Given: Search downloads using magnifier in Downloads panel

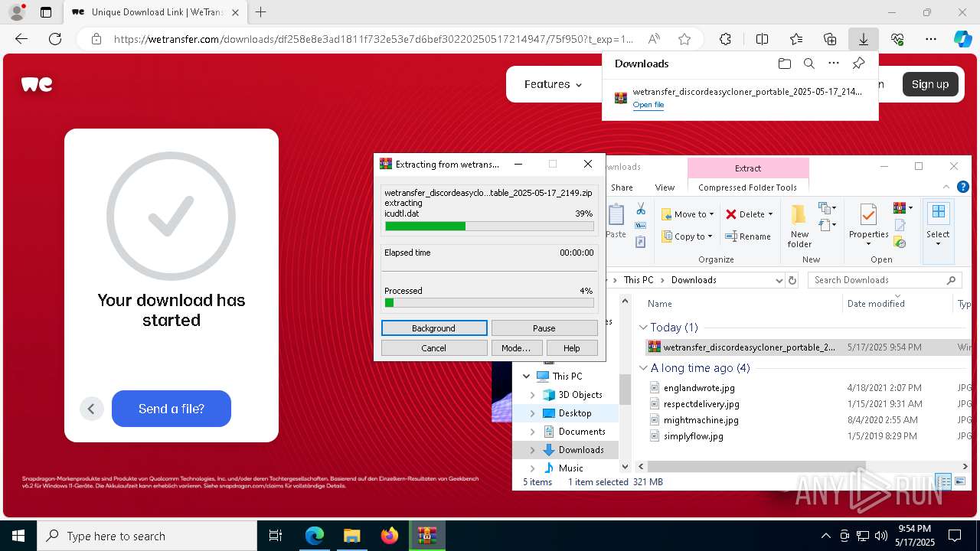Looking at the screenshot, I should point(809,64).
